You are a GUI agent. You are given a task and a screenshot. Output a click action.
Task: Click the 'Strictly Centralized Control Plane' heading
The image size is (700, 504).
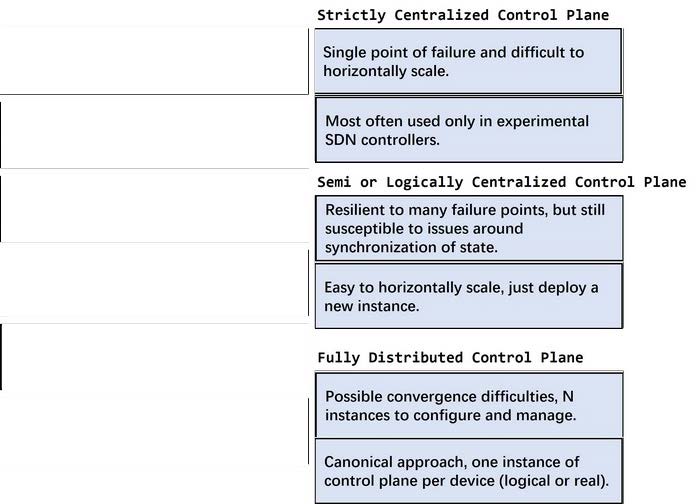[463, 15]
